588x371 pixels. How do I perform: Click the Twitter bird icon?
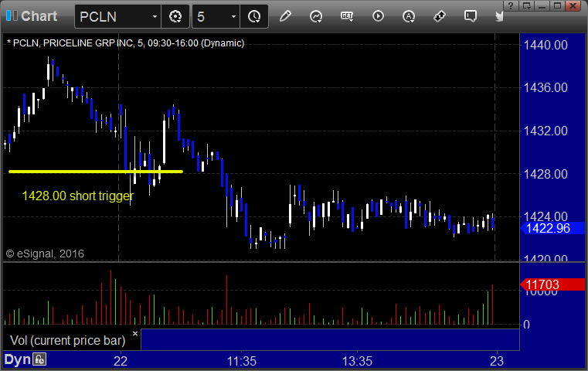coord(499,16)
